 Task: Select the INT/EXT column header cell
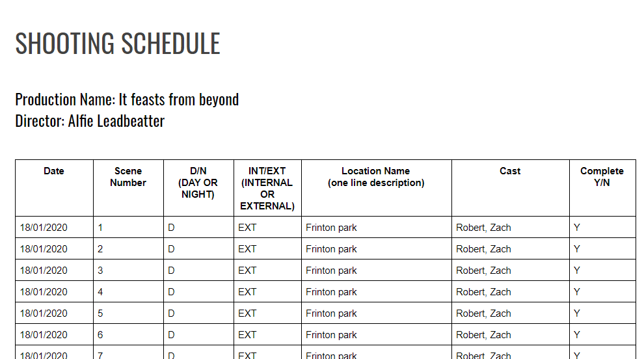(267, 188)
